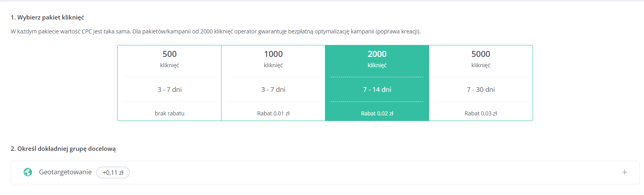Click the Rabat 0,02 zł label

tap(377, 113)
